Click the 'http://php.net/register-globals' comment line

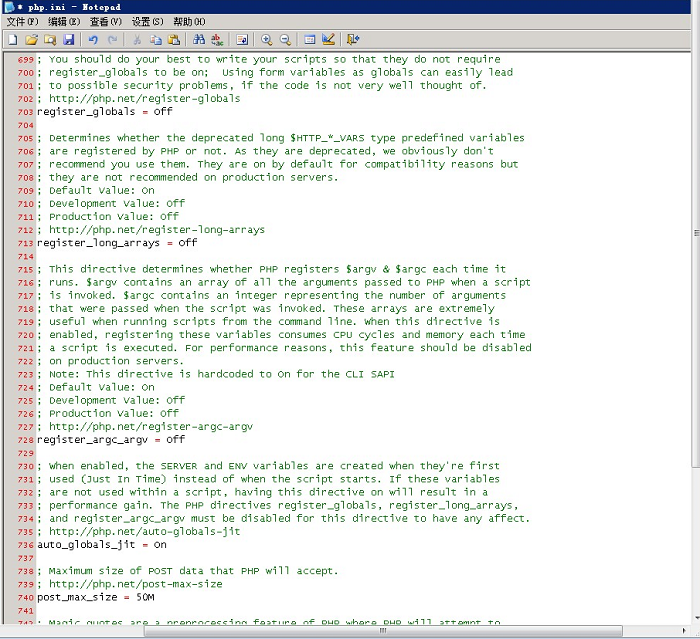(x=138, y=99)
